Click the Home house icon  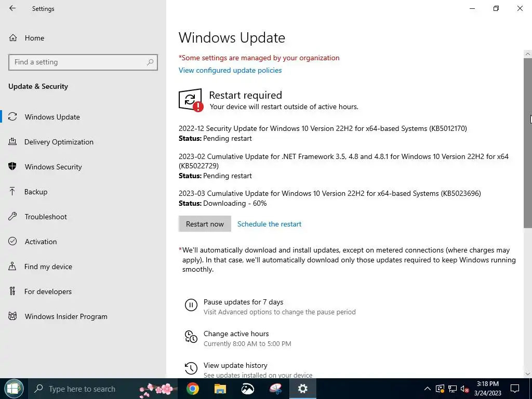pyautogui.click(x=13, y=37)
